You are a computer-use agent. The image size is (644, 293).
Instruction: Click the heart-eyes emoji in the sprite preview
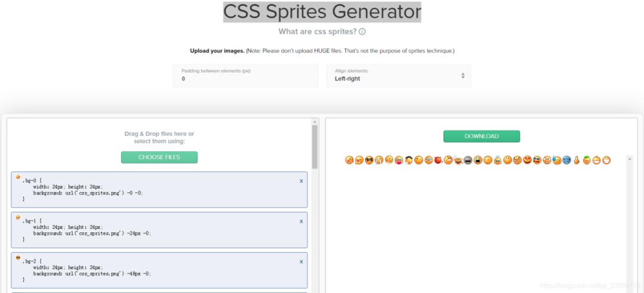(x=527, y=160)
